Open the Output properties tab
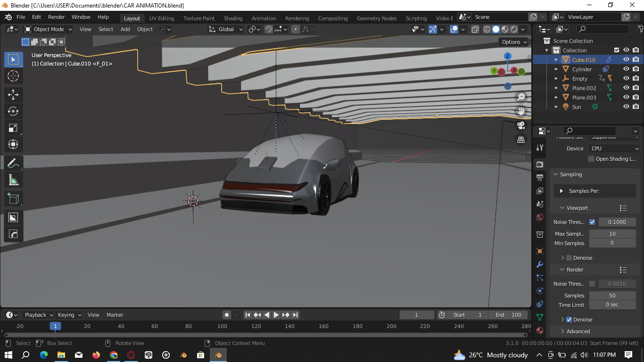This screenshot has width=644, height=362. [x=540, y=178]
